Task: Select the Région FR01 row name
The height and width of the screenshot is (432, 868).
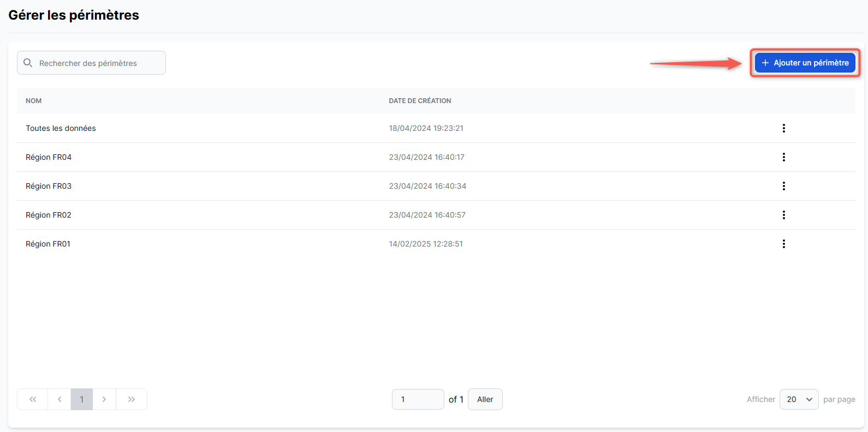Action: pyautogui.click(x=48, y=244)
